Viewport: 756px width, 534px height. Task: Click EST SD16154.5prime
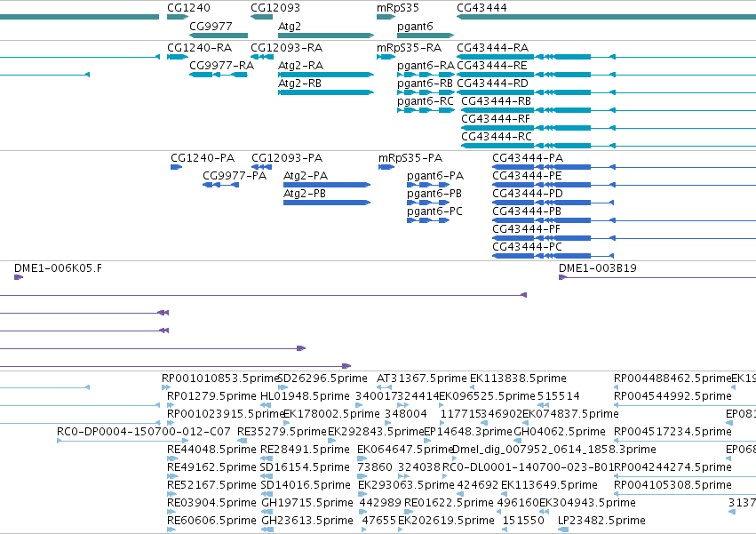tap(267, 476)
